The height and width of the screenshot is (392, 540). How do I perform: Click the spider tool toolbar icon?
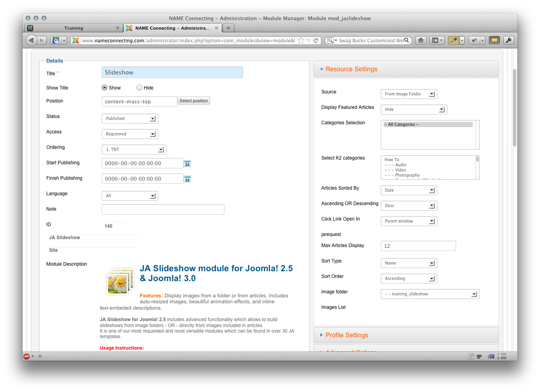(x=474, y=40)
